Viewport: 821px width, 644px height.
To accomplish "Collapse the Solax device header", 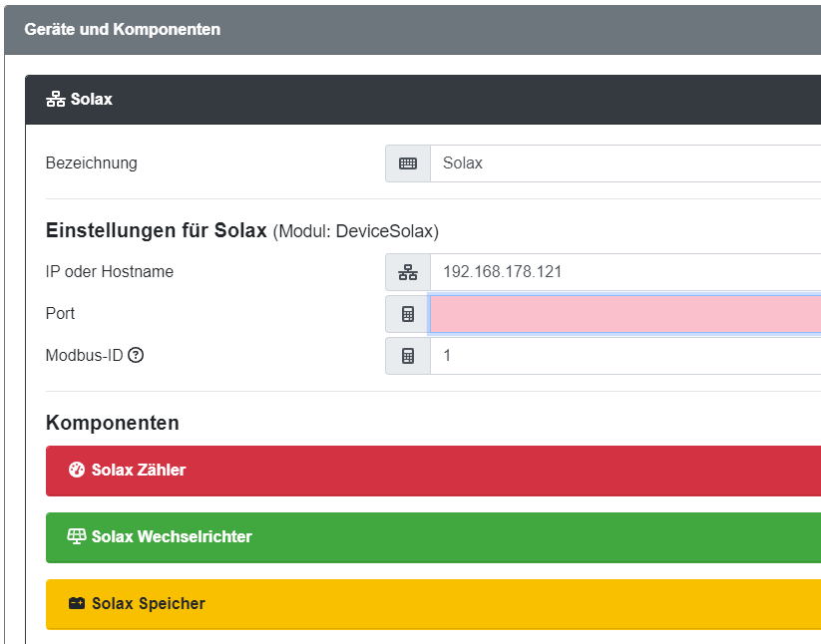I will (423, 100).
